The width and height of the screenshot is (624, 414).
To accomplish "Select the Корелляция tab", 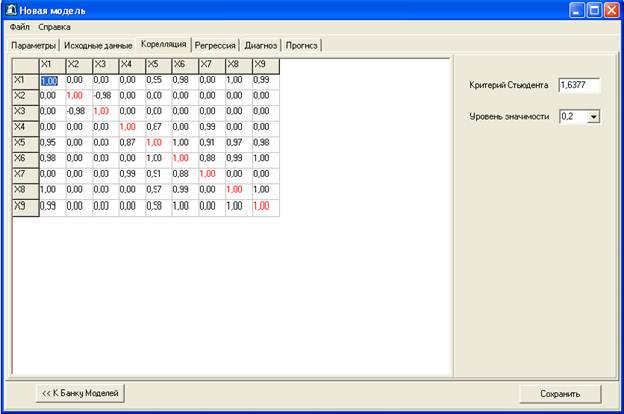I will click(164, 44).
